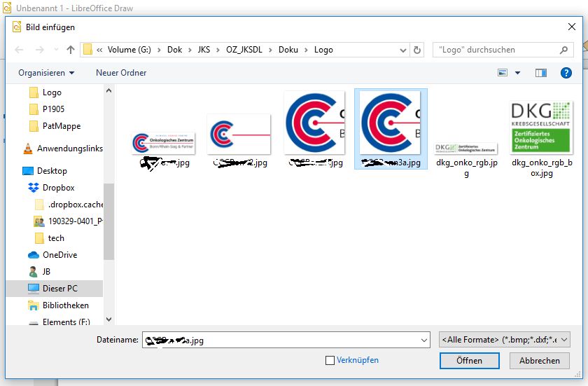Select Dieser PC in the sidebar
Image resolution: width=588 pixels, height=386 pixels.
pyautogui.click(x=55, y=289)
